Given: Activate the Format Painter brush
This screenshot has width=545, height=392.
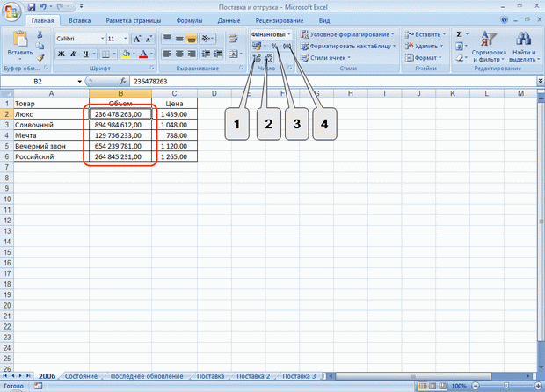Looking at the screenshot, I should 40,57.
